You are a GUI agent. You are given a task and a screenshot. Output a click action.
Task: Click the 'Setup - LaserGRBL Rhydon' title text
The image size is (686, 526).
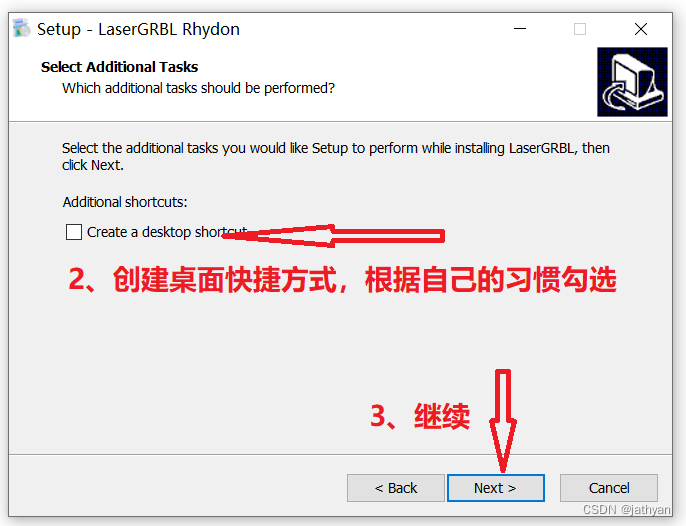click(138, 29)
